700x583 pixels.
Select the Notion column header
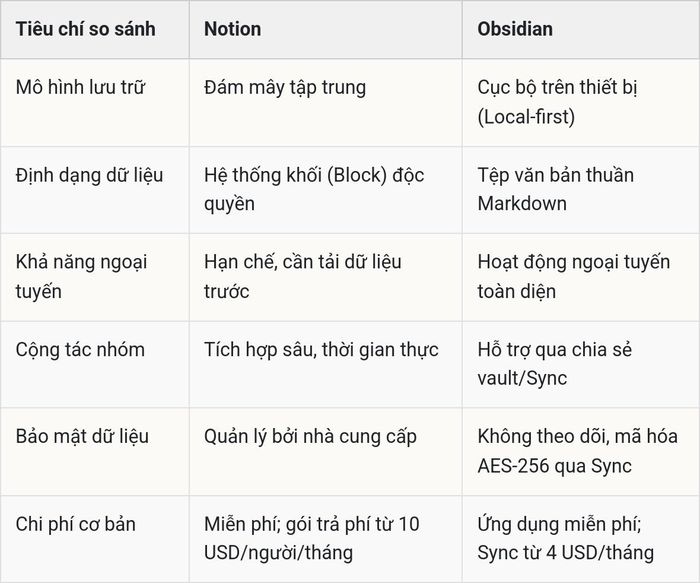[232, 29]
